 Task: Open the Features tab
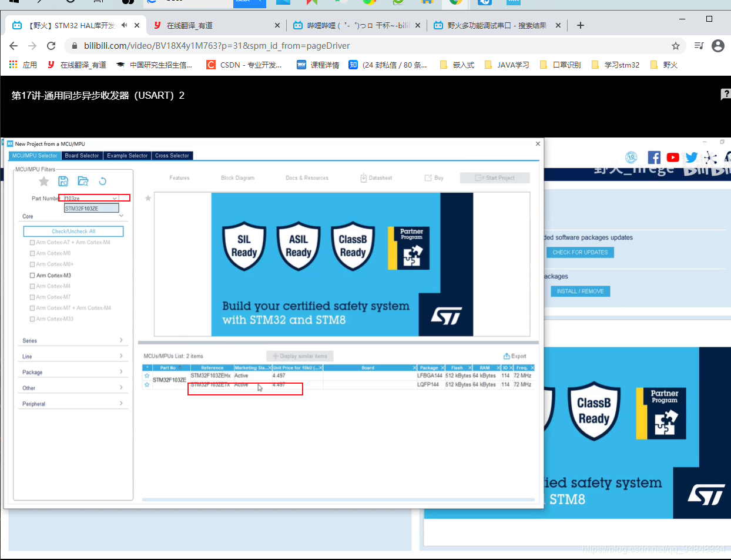180,178
